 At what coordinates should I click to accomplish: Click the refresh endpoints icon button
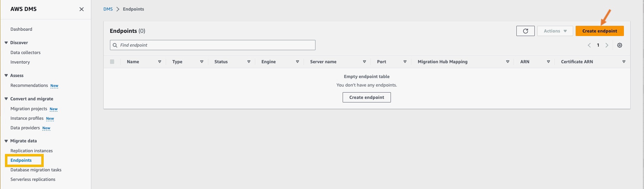coord(525,31)
